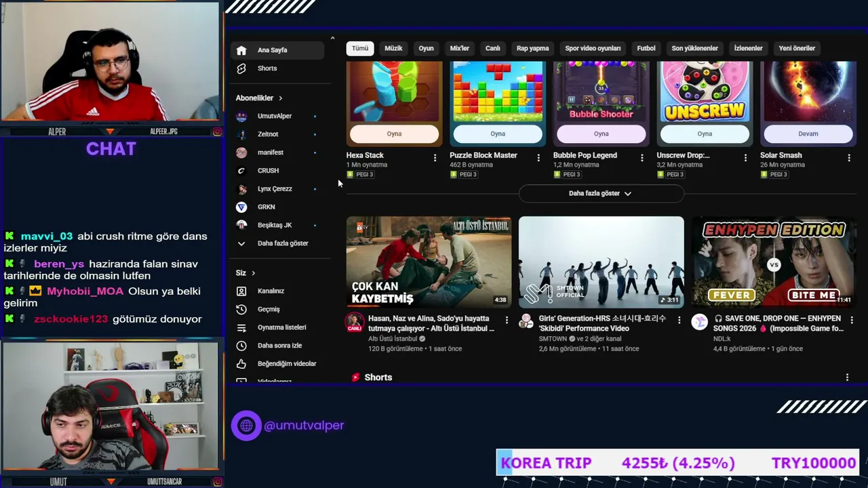
Task: Select Spor video oyunları filter chip
Action: (593, 48)
